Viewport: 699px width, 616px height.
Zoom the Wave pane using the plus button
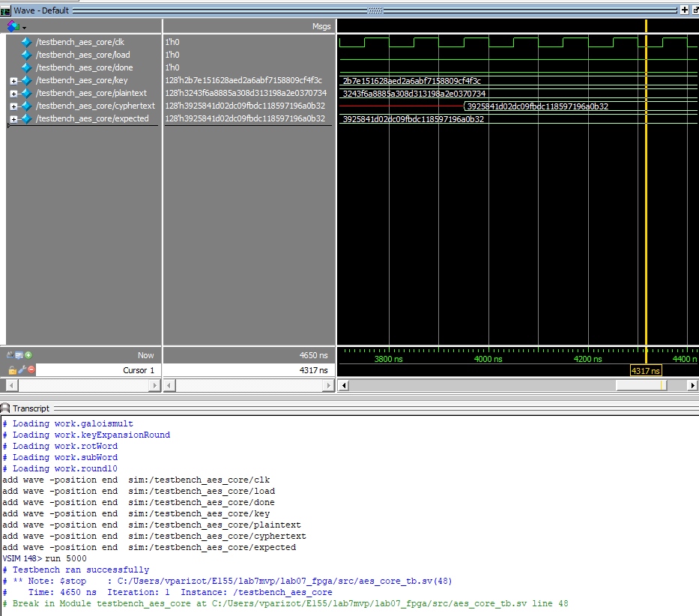click(x=685, y=10)
